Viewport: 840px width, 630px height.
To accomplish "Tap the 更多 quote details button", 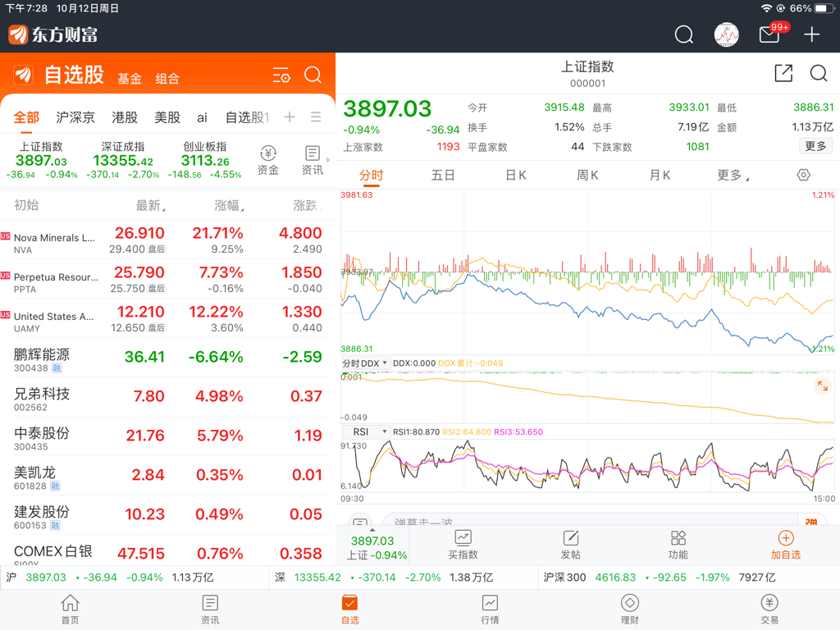I will point(815,146).
